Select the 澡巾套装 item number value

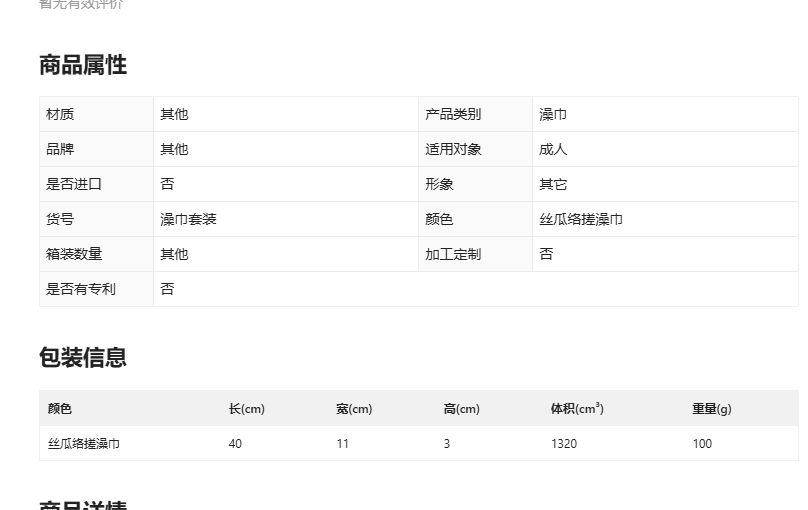click(x=188, y=219)
